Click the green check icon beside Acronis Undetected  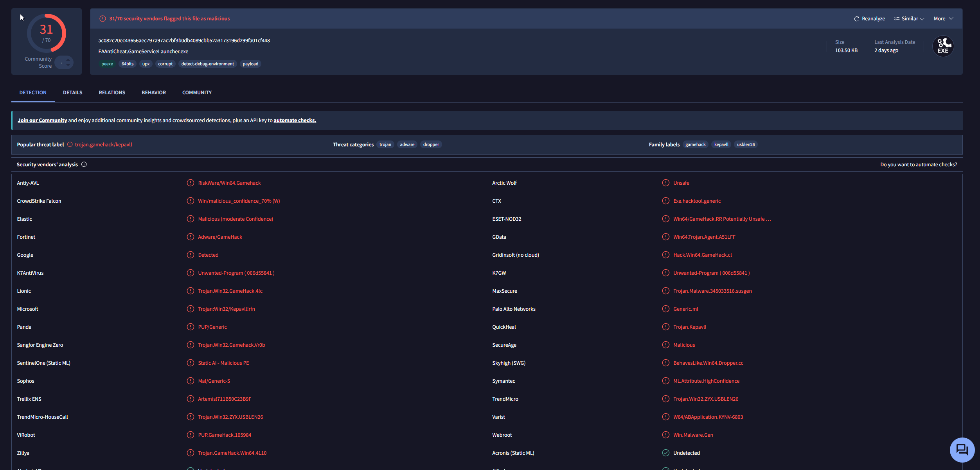665,453
